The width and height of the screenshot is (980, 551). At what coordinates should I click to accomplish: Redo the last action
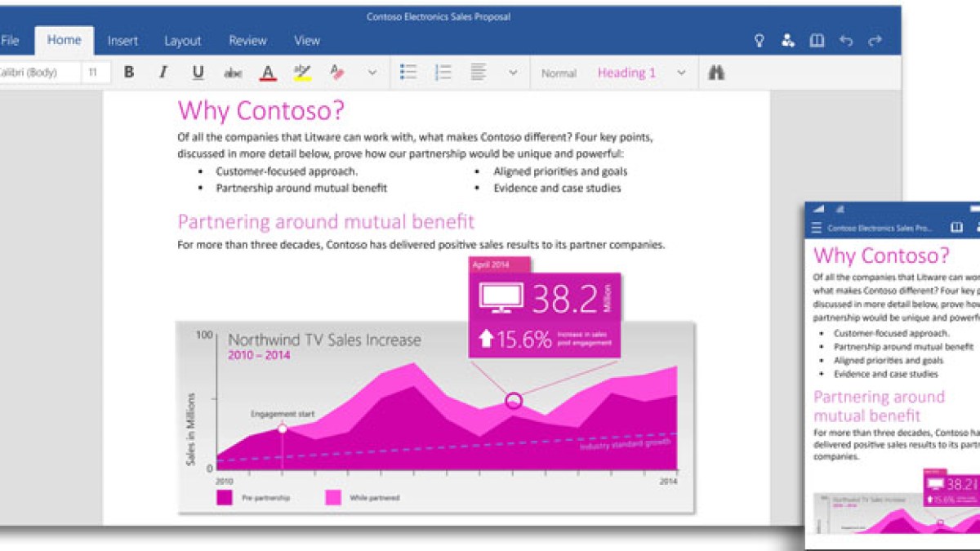click(x=875, y=41)
